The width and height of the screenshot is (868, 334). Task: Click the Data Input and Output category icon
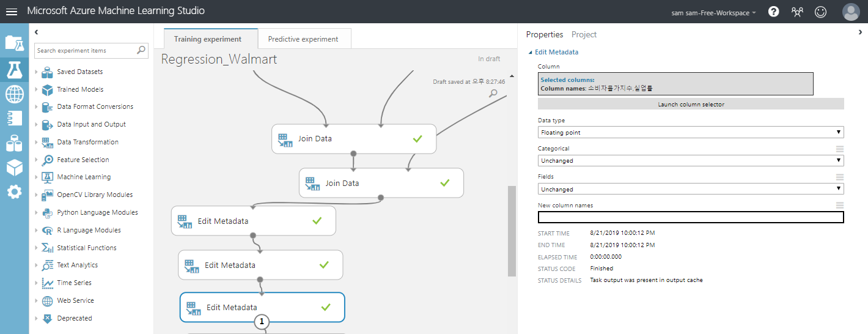click(x=47, y=125)
